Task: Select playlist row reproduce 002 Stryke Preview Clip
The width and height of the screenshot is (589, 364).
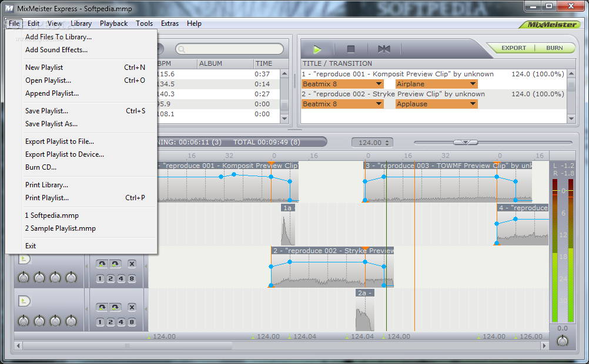Action: 433,94
